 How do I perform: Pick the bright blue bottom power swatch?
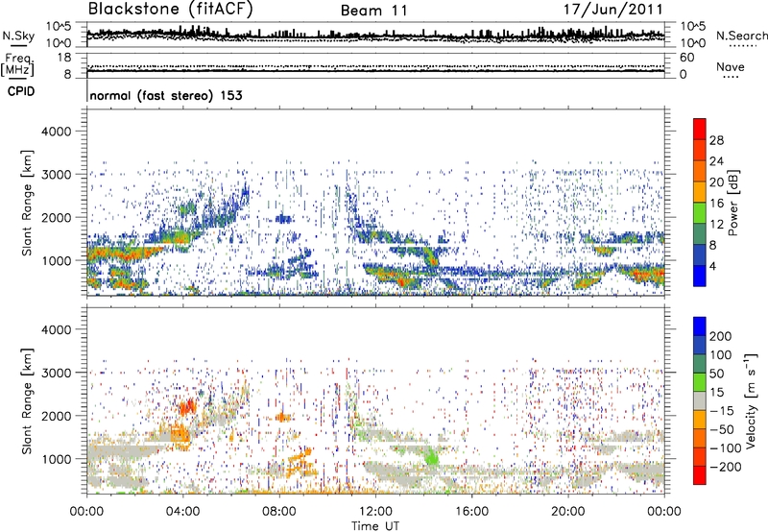point(700,277)
